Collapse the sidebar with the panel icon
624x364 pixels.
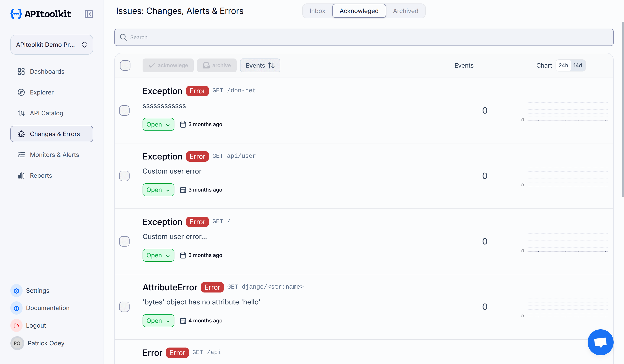pyautogui.click(x=89, y=14)
